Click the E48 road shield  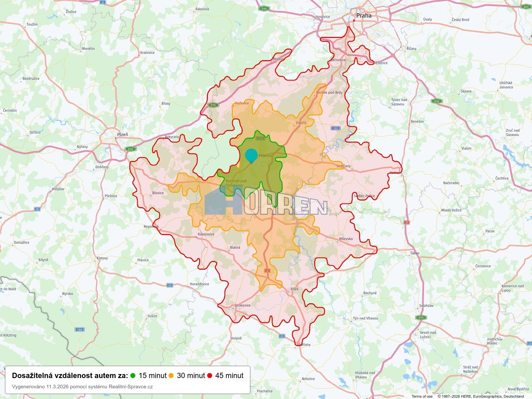[x=264, y=8]
